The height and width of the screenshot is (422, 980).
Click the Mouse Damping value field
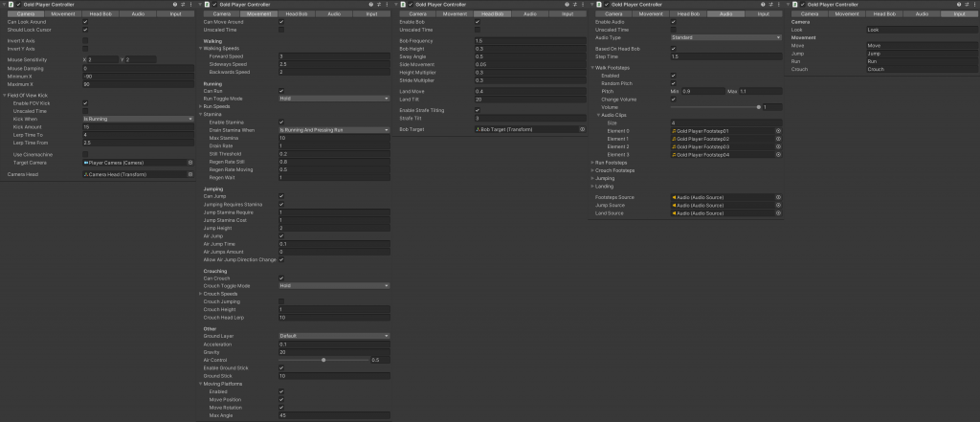point(138,68)
